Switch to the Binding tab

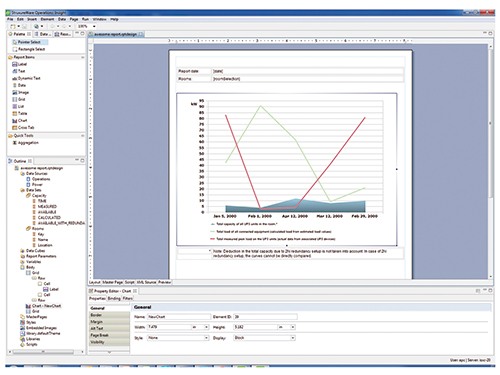pyautogui.click(x=114, y=298)
